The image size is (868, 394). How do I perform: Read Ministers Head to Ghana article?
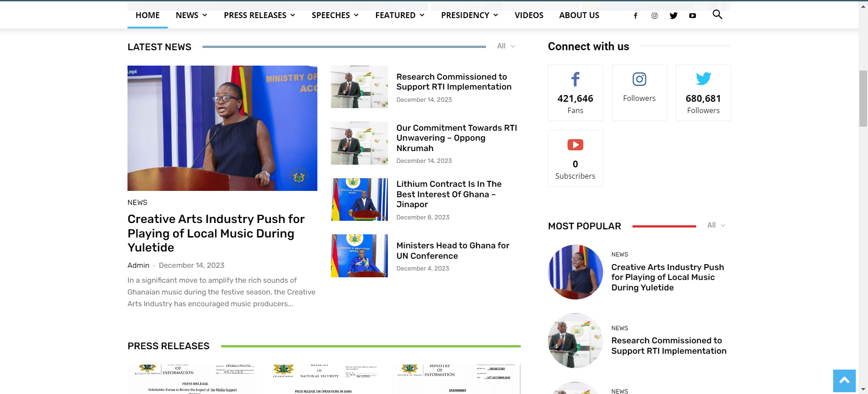pos(453,251)
